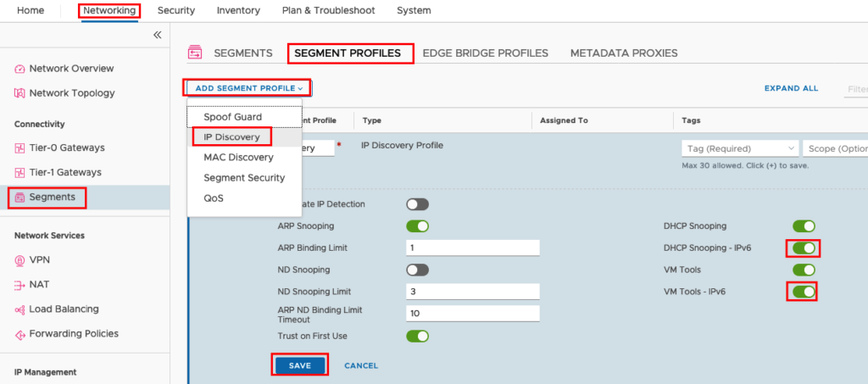The image size is (868, 384).
Task: Collapse the sidebar with double-chevron icon
Action: tap(157, 35)
